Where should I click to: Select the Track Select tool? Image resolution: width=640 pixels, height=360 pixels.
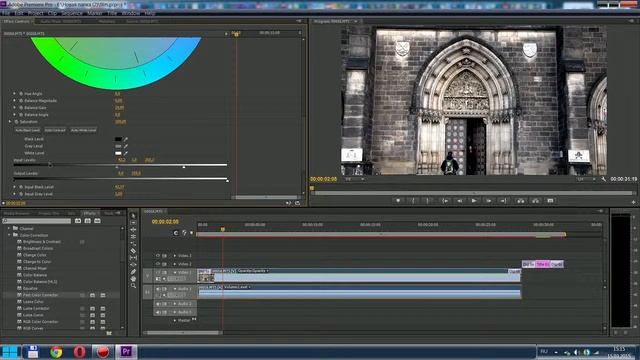(133, 222)
